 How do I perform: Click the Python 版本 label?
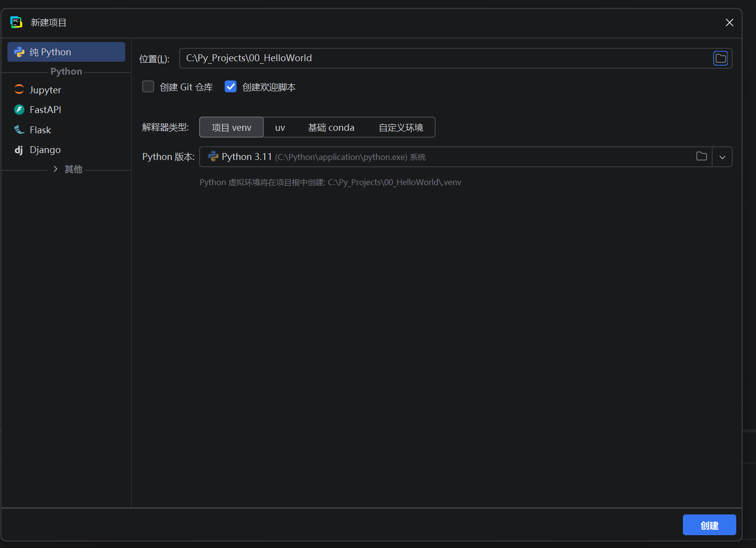168,157
